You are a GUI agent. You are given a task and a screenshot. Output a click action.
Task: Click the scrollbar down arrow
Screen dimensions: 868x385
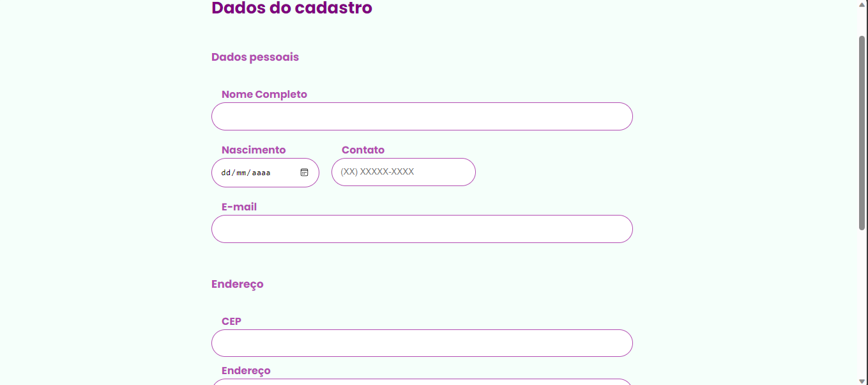coord(862,381)
